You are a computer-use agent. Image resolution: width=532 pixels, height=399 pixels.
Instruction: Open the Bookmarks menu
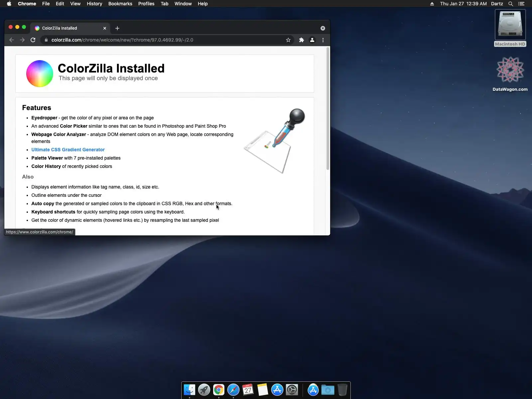pyautogui.click(x=120, y=4)
